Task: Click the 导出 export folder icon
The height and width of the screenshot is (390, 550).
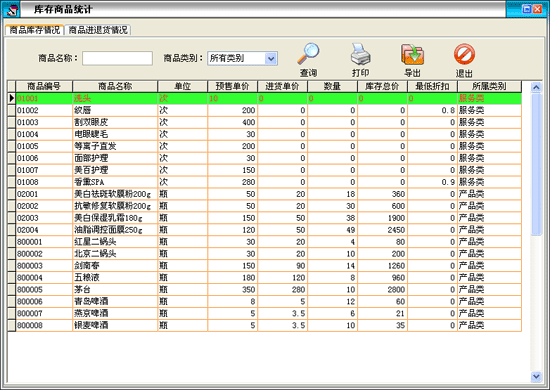Action: (412, 54)
